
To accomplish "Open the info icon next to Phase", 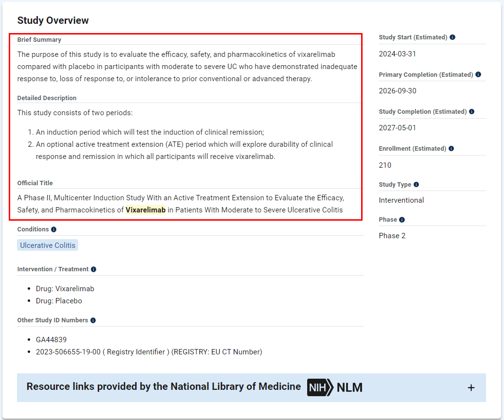I will 402,220.
